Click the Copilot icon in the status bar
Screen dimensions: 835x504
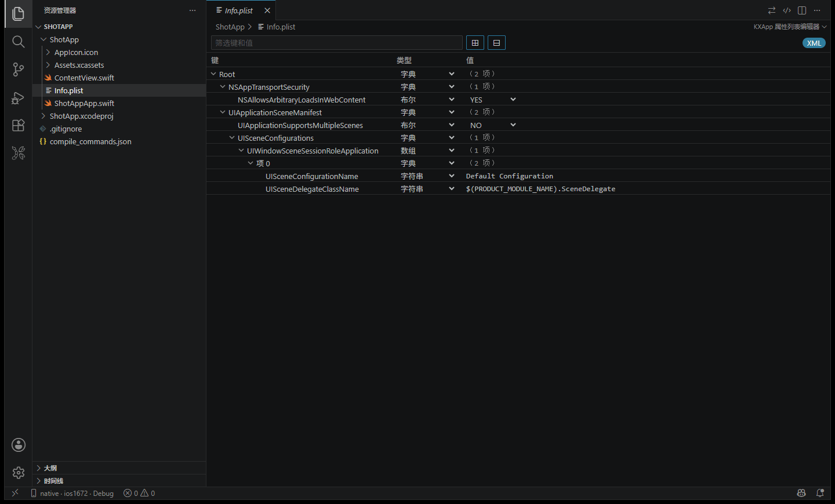801,493
